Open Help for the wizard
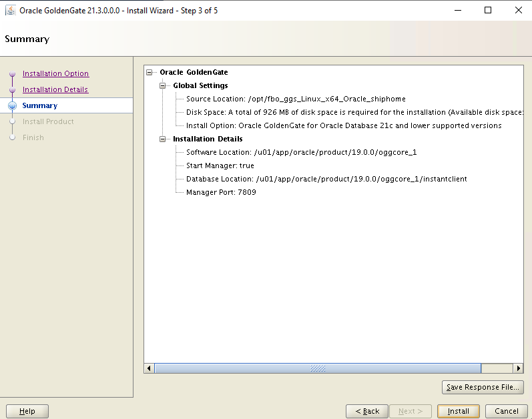This screenshot has width=532, height=419. pos(27,411)
